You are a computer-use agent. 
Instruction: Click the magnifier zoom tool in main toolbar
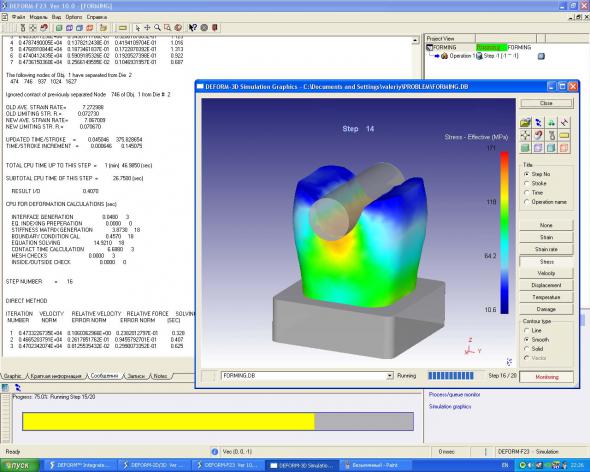tap(157, 27)
